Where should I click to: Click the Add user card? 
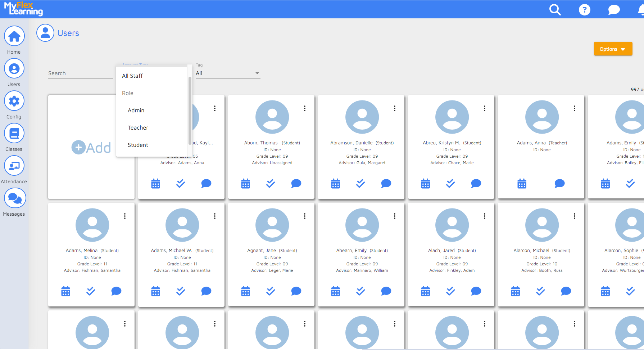(x=91, y=147)
